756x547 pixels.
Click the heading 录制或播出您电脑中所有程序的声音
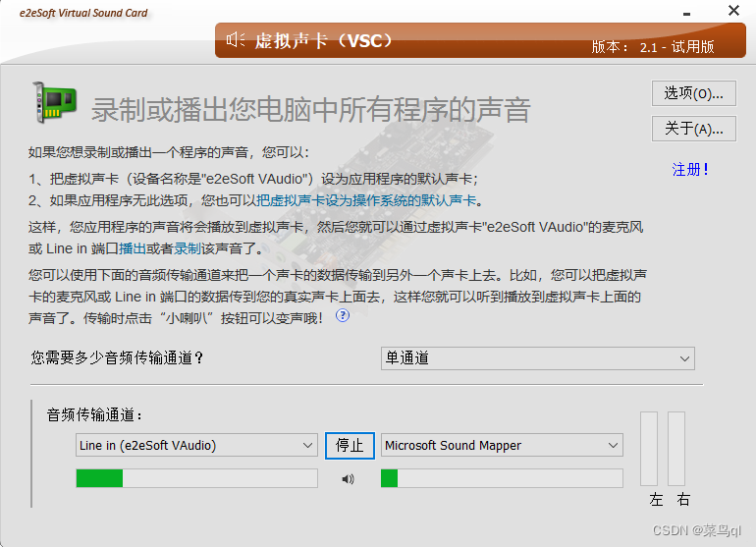tap(311, 109)
